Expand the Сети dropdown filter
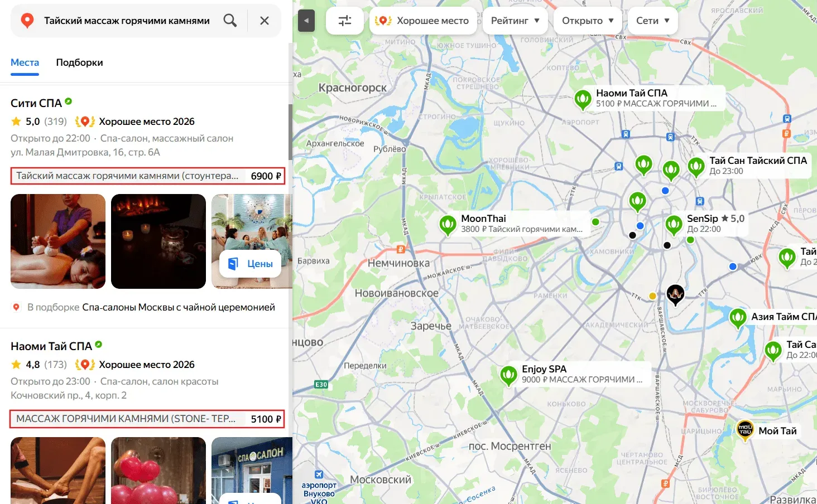The width and height of the screenshot is (817, 504). click(652, 21)
